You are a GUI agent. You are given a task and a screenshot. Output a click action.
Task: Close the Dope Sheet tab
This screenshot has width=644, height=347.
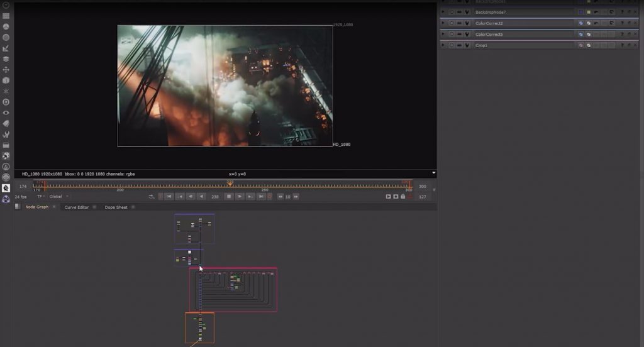[133, 207]
